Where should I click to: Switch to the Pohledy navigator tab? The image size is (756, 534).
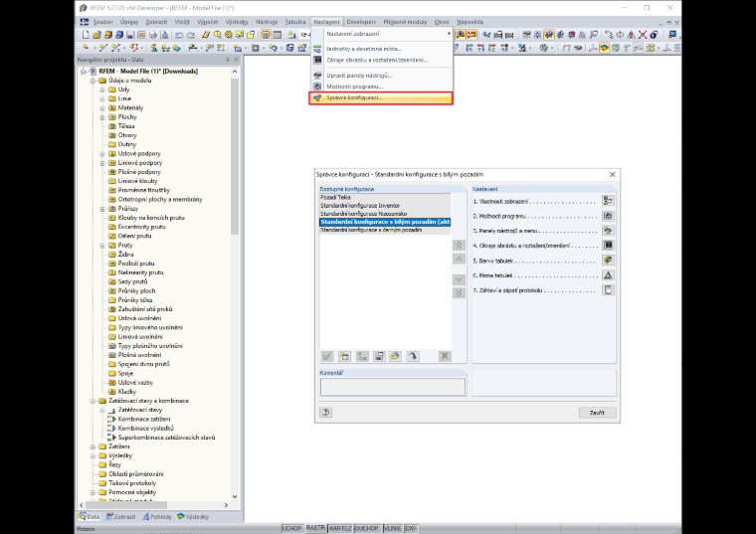pos(157,516)
